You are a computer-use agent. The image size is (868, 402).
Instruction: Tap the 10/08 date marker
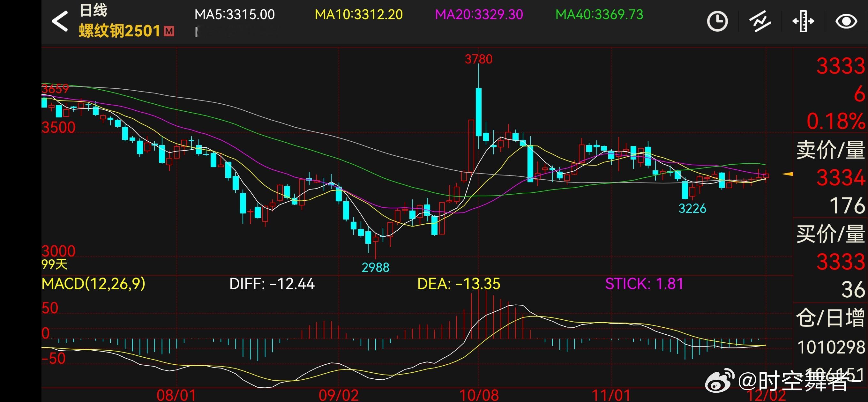point(479,395)
